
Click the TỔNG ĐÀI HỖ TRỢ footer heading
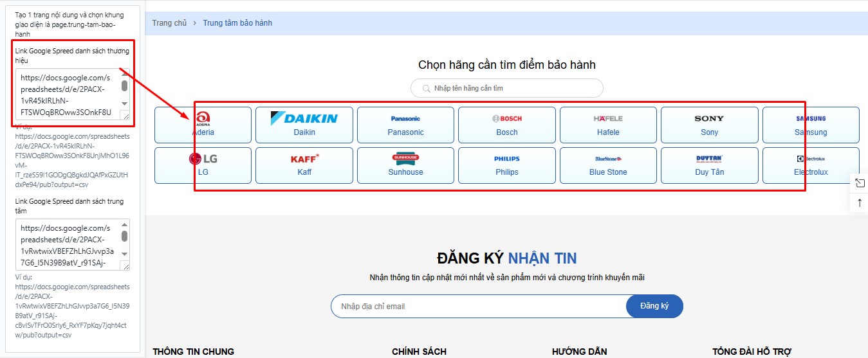(x=752, y=352)
